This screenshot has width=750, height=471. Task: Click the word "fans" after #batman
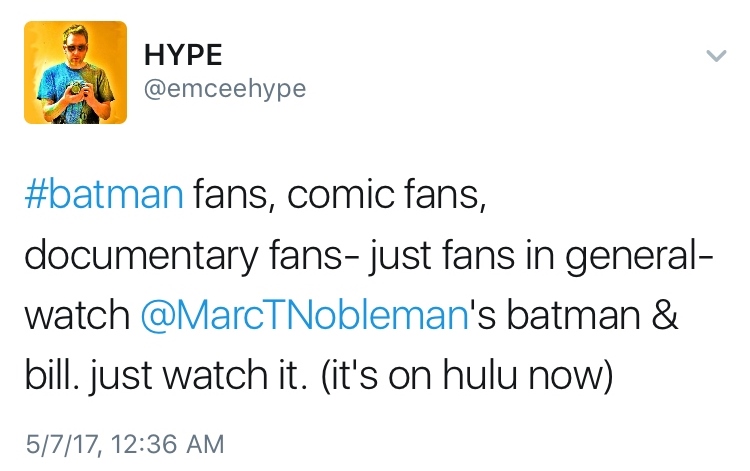tap(234, 198)
